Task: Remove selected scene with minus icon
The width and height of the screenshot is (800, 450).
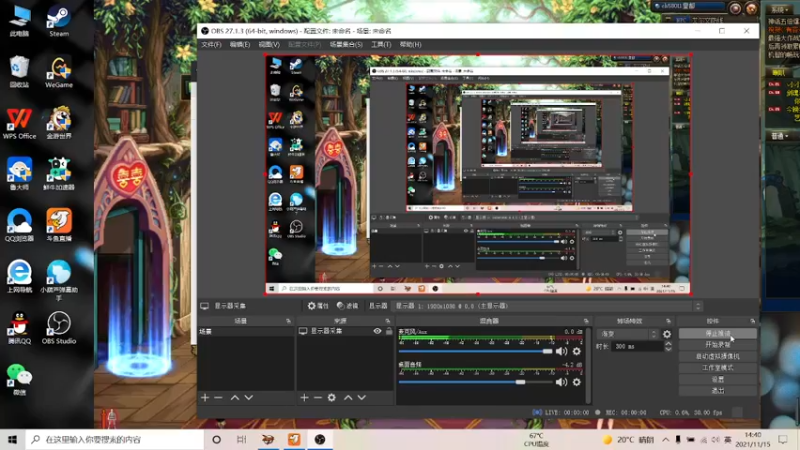Action: [218, 397]
